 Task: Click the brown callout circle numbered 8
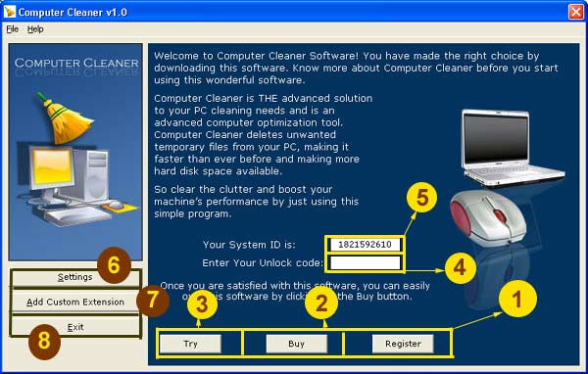[44, 342]
